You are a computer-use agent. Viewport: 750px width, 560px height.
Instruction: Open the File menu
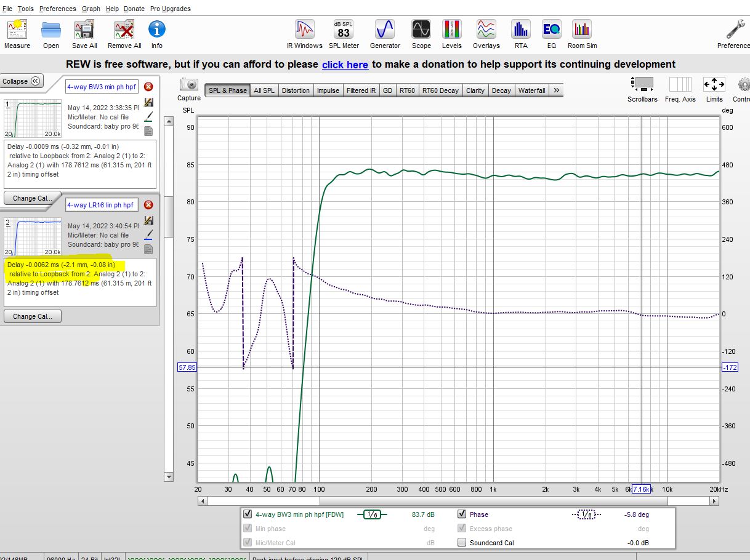pos(7,9)
